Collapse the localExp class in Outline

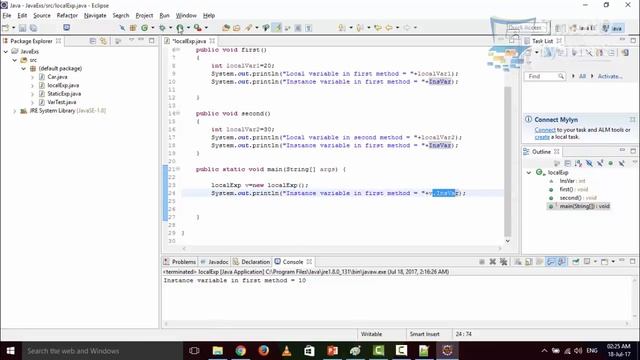529,173
